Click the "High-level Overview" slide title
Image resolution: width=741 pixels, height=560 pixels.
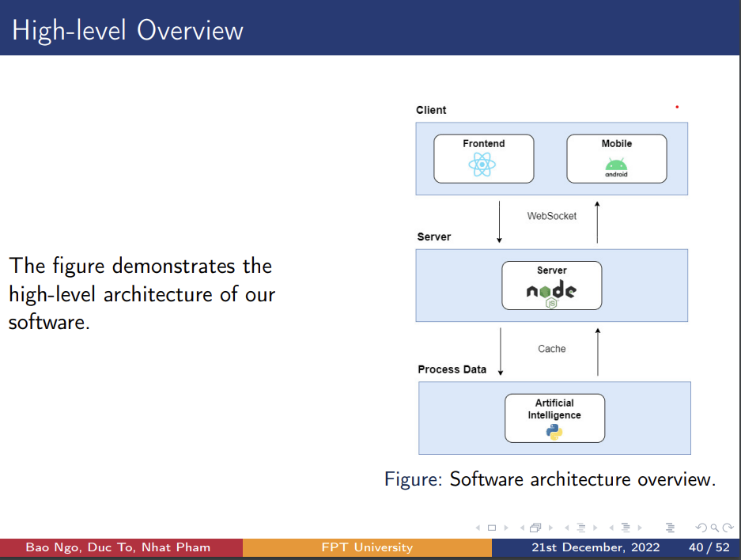127,30
